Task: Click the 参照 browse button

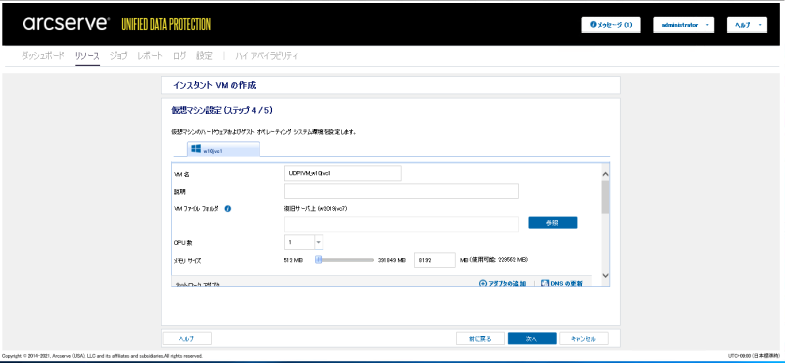Action: (x=553, y=223)
